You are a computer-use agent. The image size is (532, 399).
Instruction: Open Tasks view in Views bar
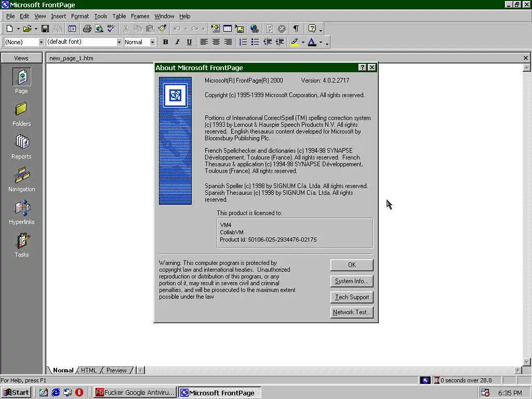coord(21,245)
